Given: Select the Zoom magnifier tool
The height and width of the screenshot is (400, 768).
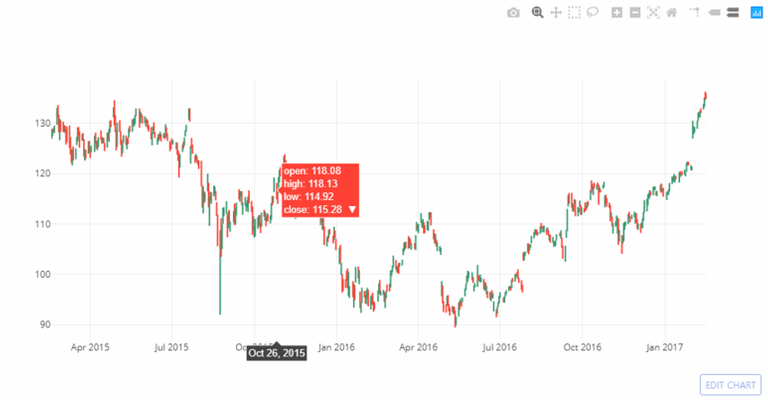Looking at the screenshot, I should [x=537, y=13].
